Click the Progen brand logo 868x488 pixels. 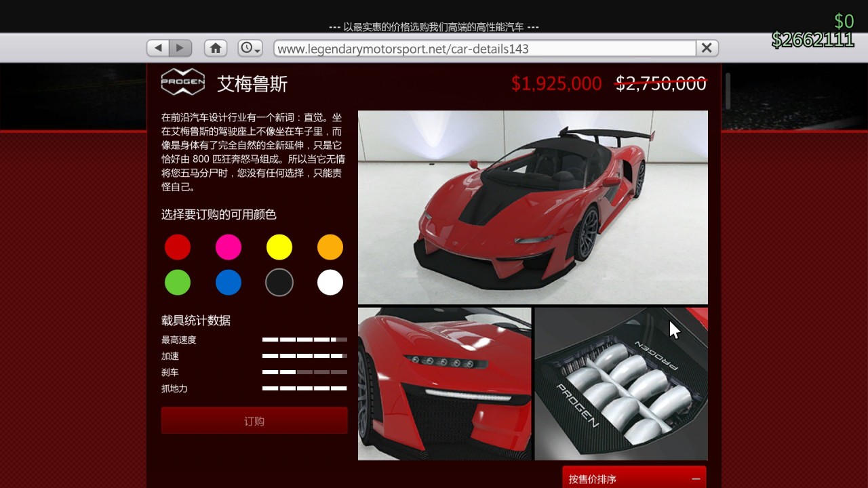(x=182, y=82)
